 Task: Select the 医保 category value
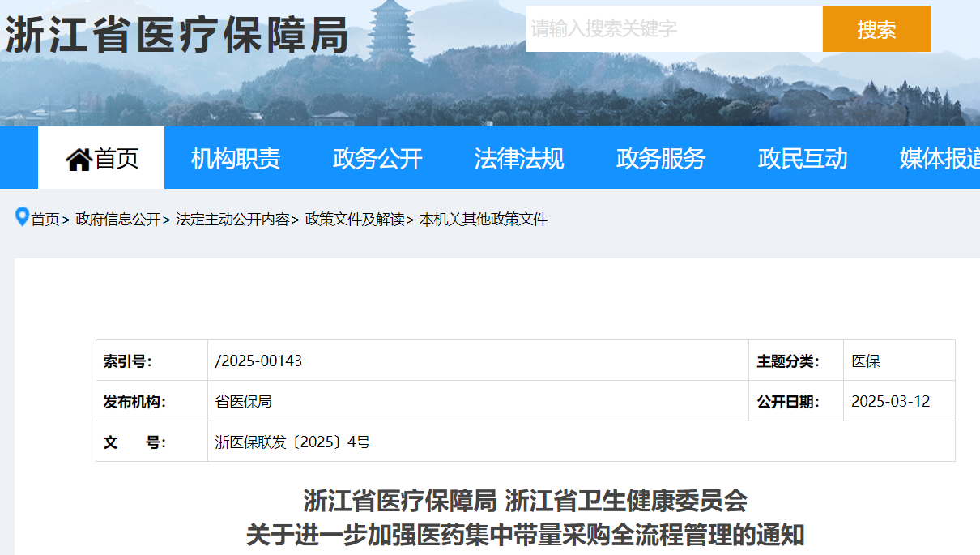pos(866,361)
